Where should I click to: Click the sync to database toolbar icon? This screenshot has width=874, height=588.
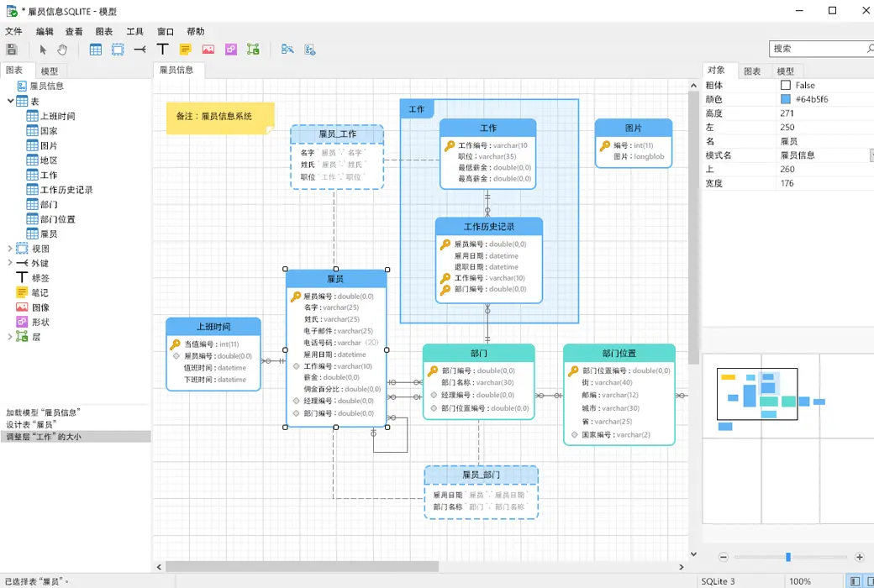pyautogui.click(x=310, y=49)
